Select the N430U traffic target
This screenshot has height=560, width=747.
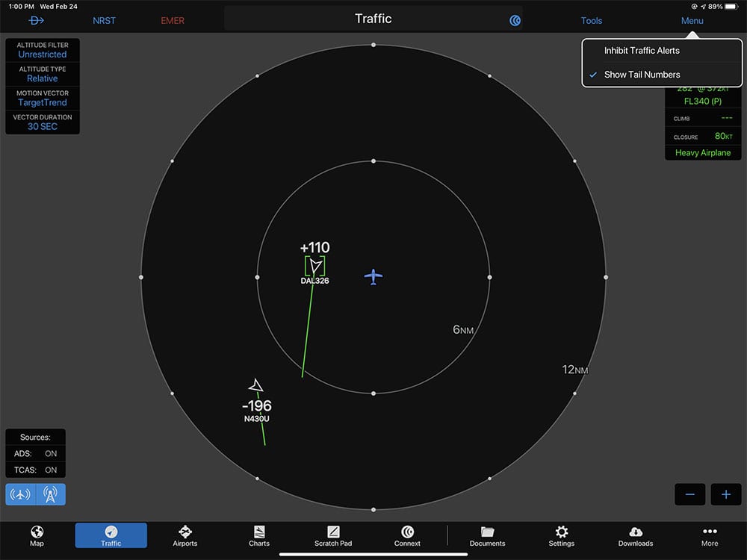255,385
